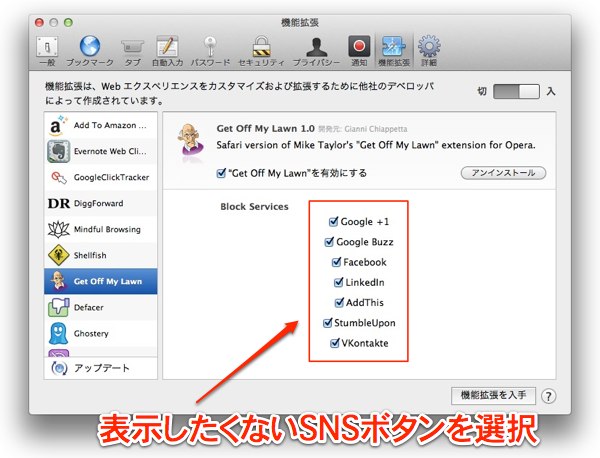
Task: Click the 機能拡張を入手 button
Action: click(x=493, y=395)
